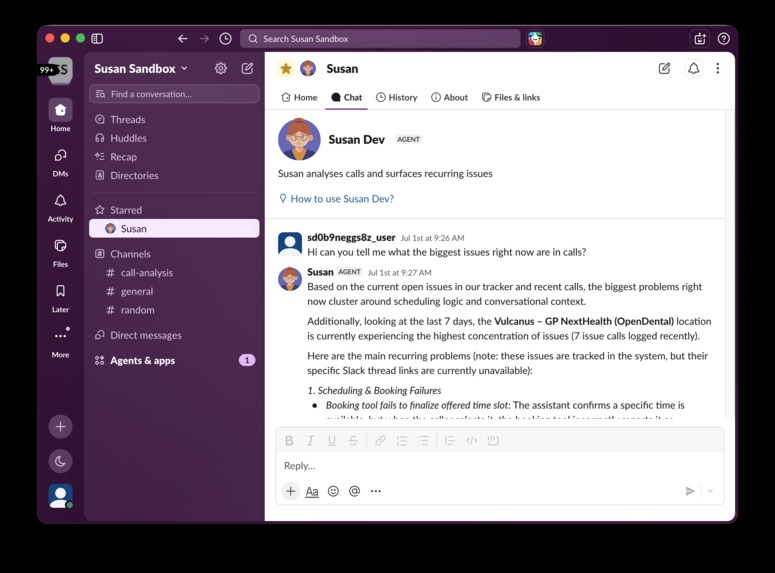Image resolution: width=775 pixels, height=573 pixels.
Task: Switch to the Home tab
Action: [299, 97]
